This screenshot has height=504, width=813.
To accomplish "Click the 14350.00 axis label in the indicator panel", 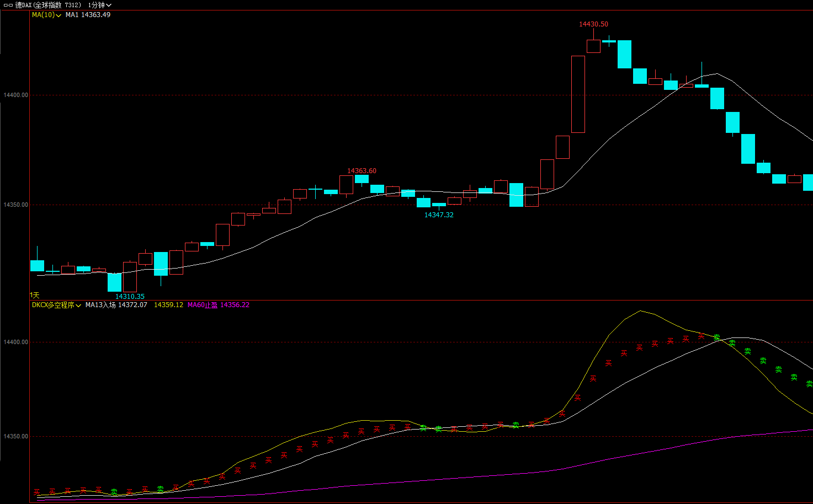I will pyautogui.click(x=15, y=436).
